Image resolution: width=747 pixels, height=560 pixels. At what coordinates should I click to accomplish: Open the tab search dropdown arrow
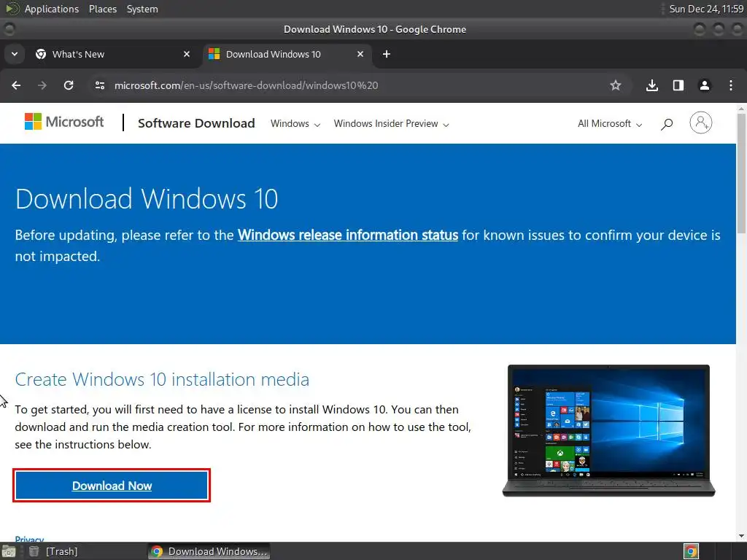click(15, 54)
